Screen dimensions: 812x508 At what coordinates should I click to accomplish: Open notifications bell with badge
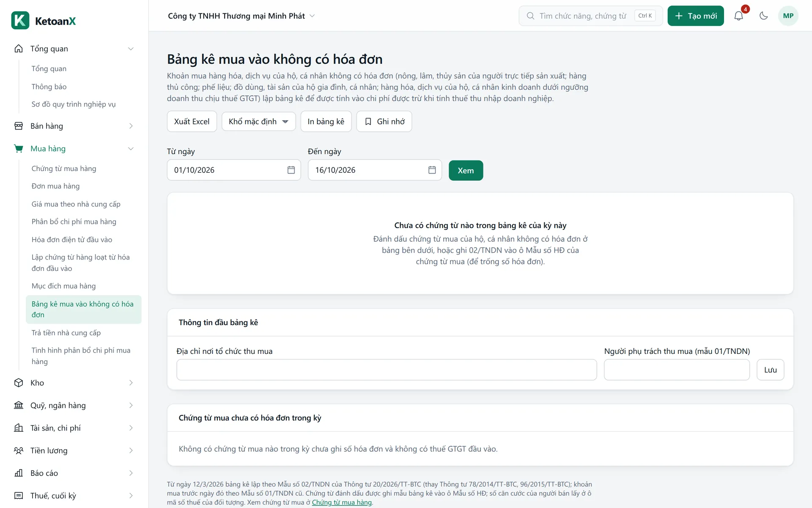738,16
